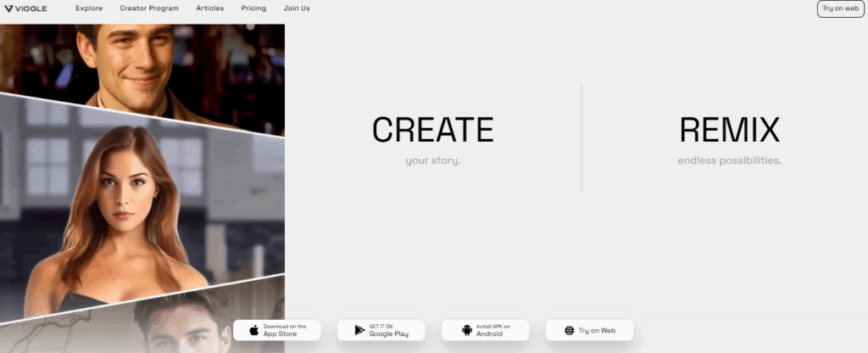868x353 pixels.
Task: Click the Apple logo icon
Action: pyautogui.click(x=254, y=330)
